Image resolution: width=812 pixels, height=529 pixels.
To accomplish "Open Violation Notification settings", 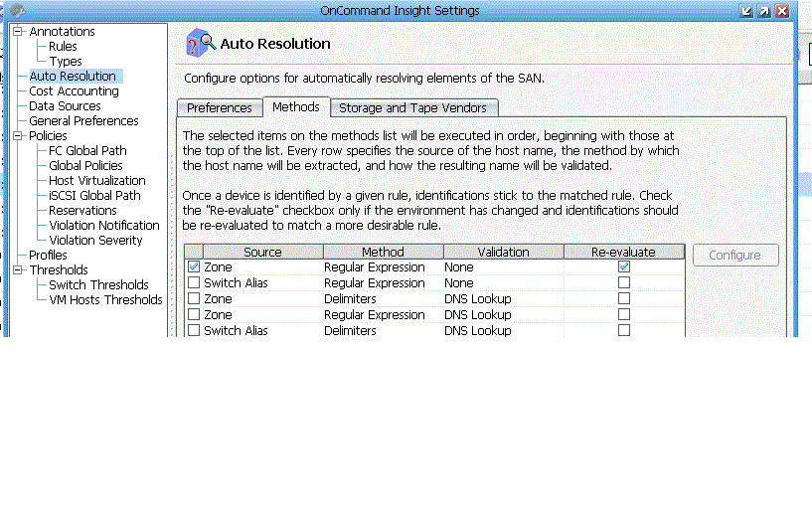I will (x=104, y=226).
